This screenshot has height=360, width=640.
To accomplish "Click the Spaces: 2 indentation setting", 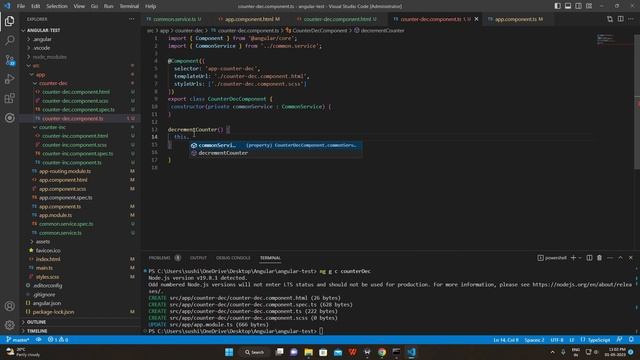I will pos(534,340).
